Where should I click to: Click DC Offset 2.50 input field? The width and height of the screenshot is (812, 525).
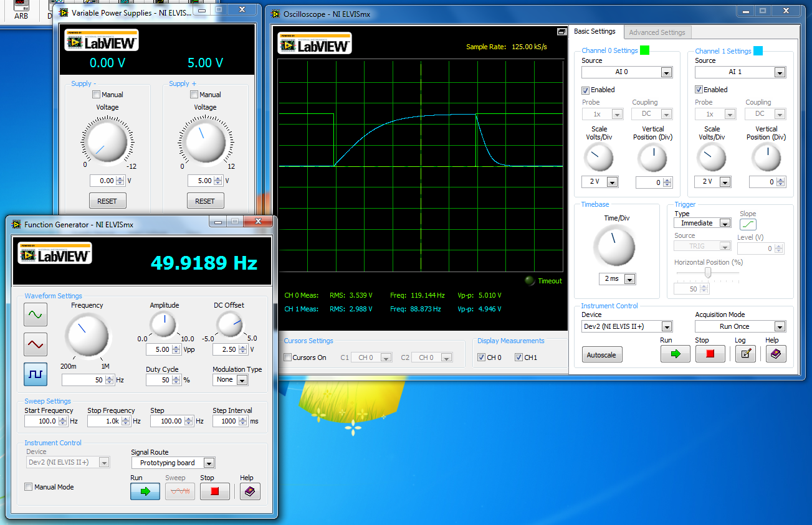pyautogui.click(x=226, y=349)
